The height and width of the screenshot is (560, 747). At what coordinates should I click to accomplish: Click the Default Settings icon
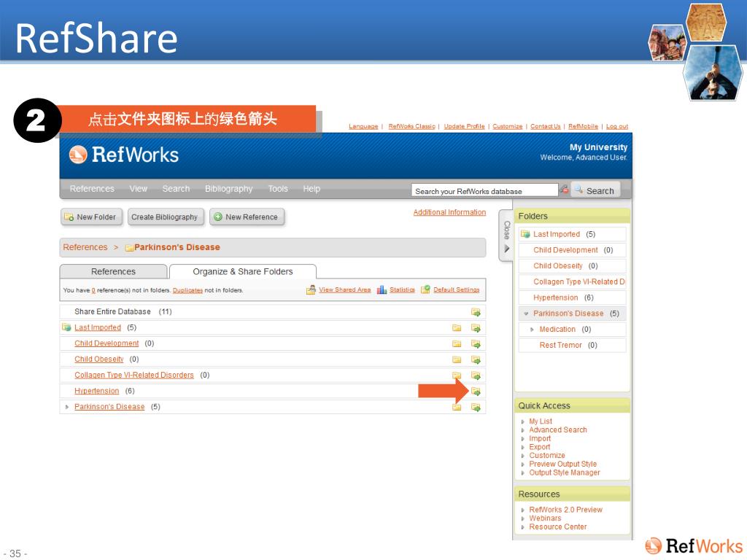point(425,289)
